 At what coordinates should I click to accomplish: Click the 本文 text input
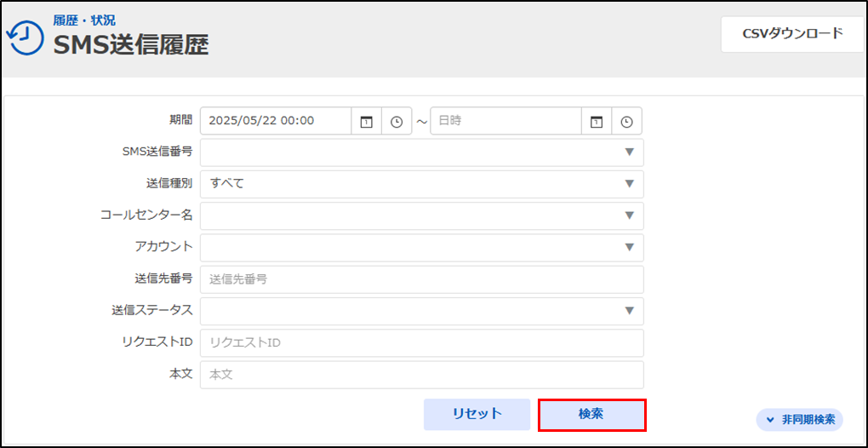[421, 375]
